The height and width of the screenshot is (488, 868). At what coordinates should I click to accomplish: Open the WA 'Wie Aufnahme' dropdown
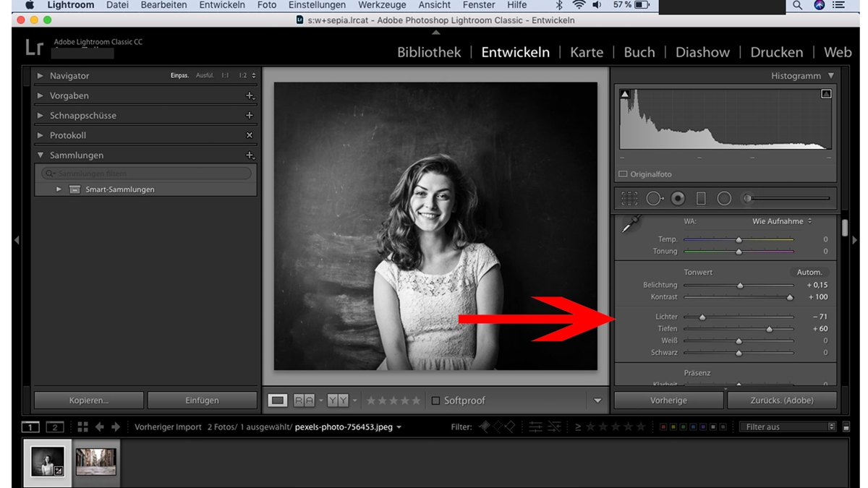click(782, 221)
